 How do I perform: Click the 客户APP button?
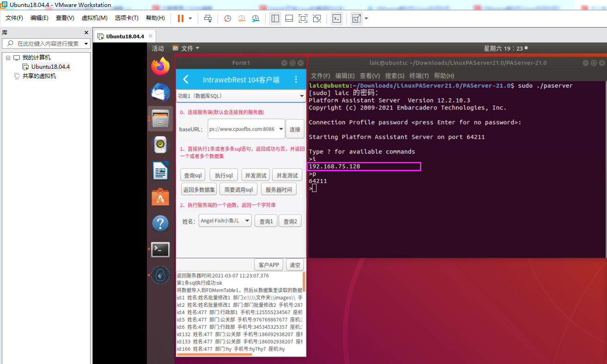click(269, 265)
